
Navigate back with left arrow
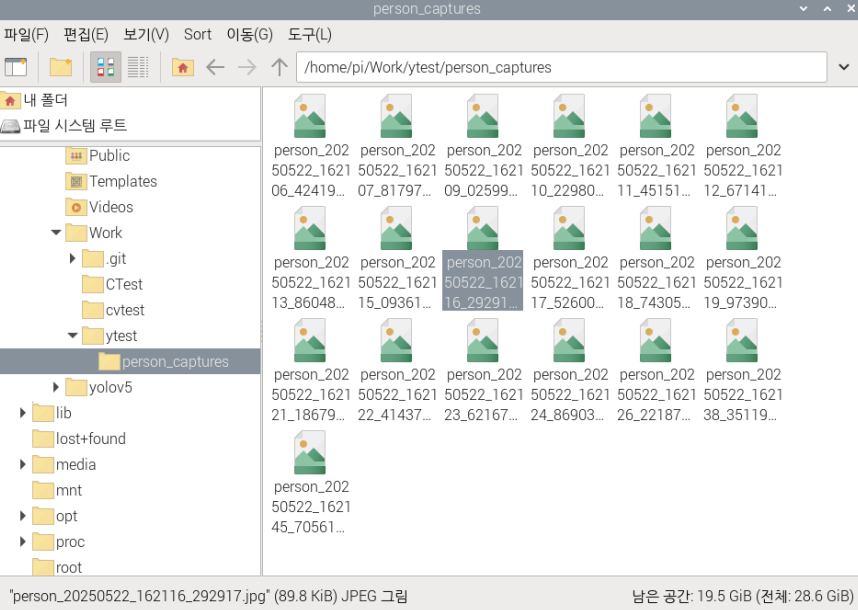[x=215, y=67]
